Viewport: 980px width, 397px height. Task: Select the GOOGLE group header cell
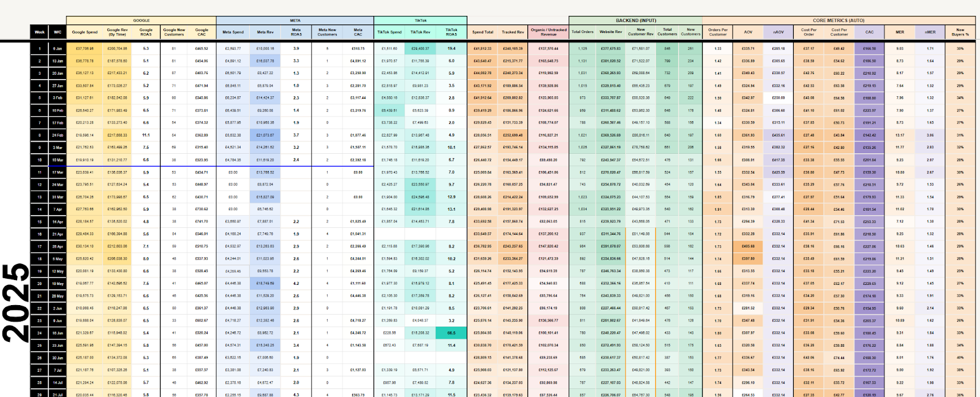141,20
